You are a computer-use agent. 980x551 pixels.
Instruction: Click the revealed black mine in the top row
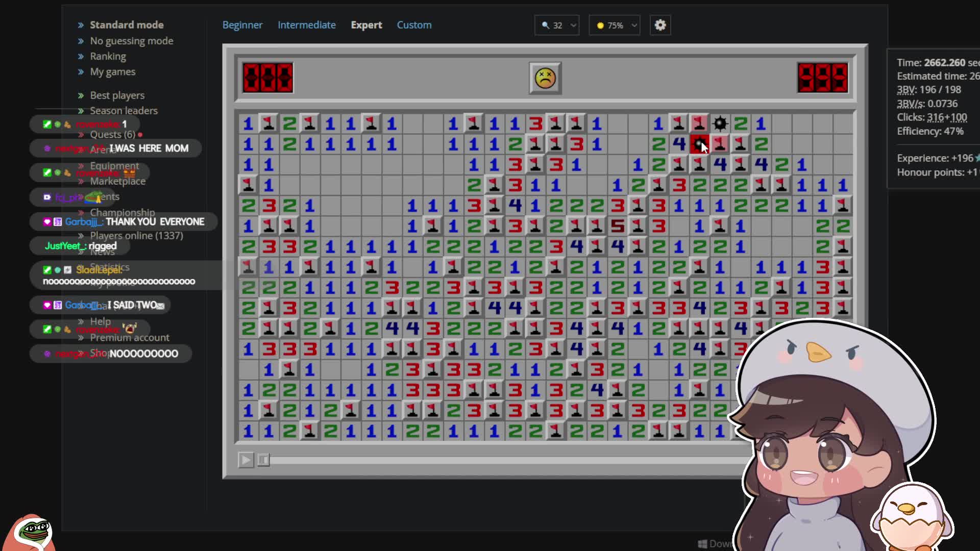click(720, 123)
